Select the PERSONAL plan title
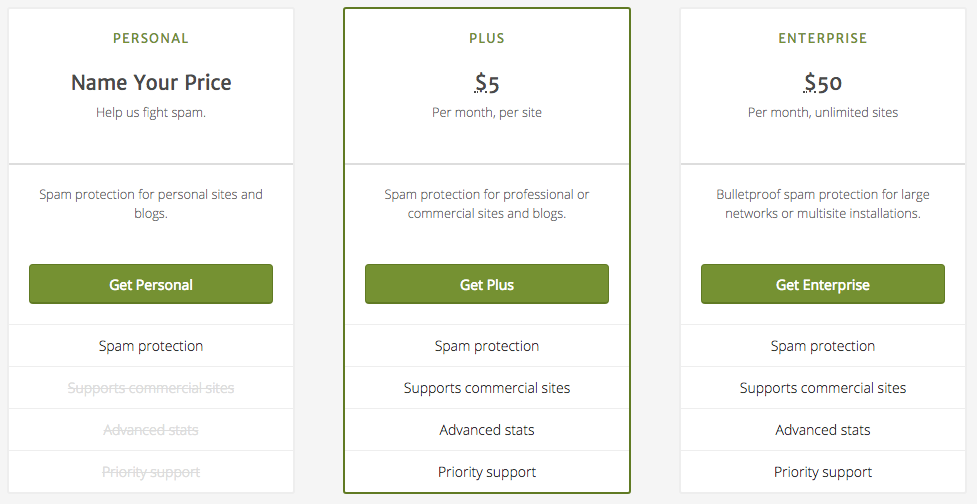 click(151, 39)
